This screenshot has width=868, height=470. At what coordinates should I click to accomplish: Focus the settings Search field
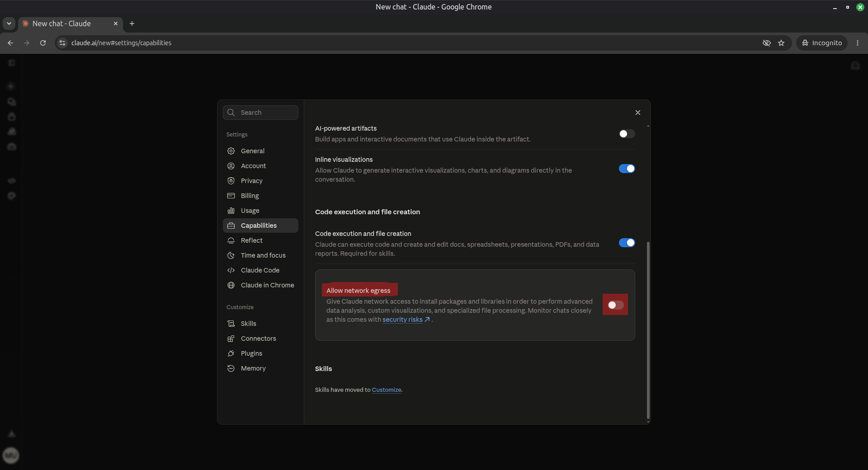point(260,113)
